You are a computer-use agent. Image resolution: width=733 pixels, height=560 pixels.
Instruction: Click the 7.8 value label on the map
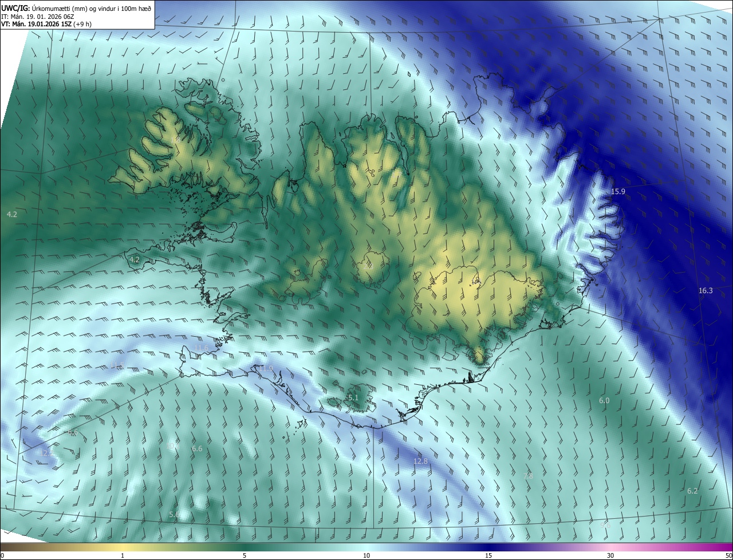pos(529,476)
